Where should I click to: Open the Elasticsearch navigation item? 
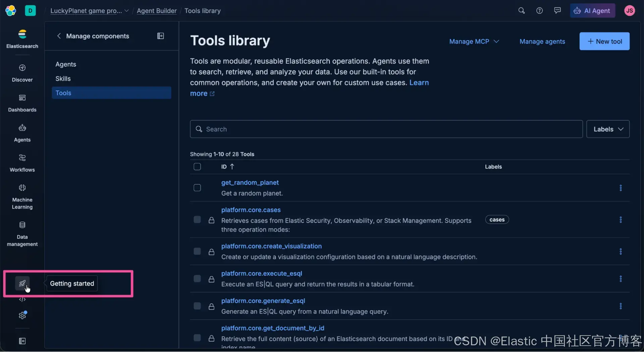point(22,39)
